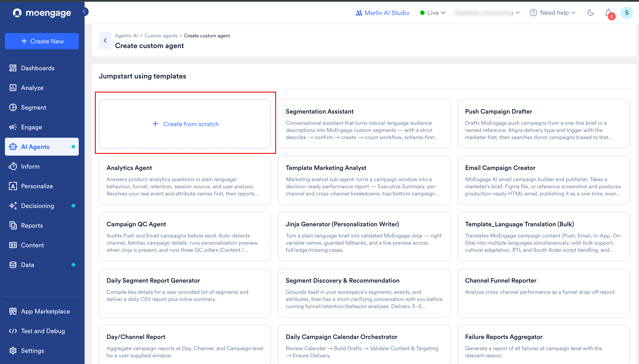Open notifications bell icon
Screen dimensions: 639x364
point(609,13)
